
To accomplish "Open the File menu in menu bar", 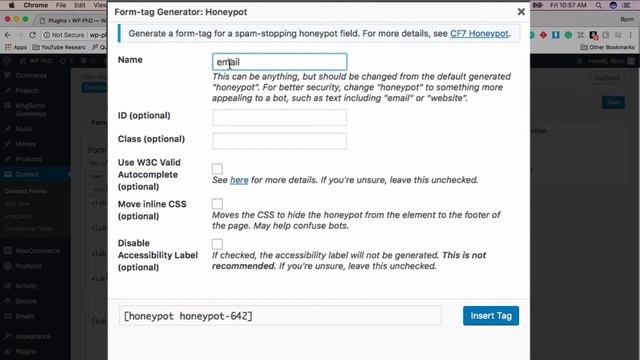I will point(61,5).
